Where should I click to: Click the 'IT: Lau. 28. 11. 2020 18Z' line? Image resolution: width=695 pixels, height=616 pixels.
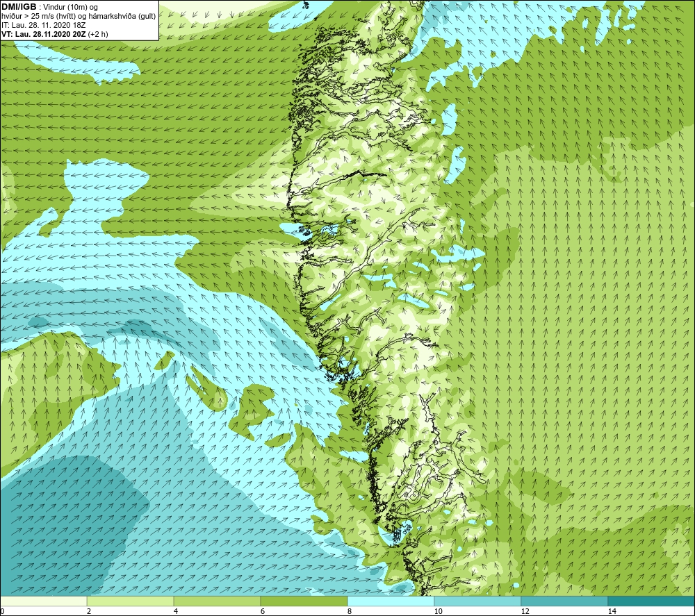tap(43, 25)
